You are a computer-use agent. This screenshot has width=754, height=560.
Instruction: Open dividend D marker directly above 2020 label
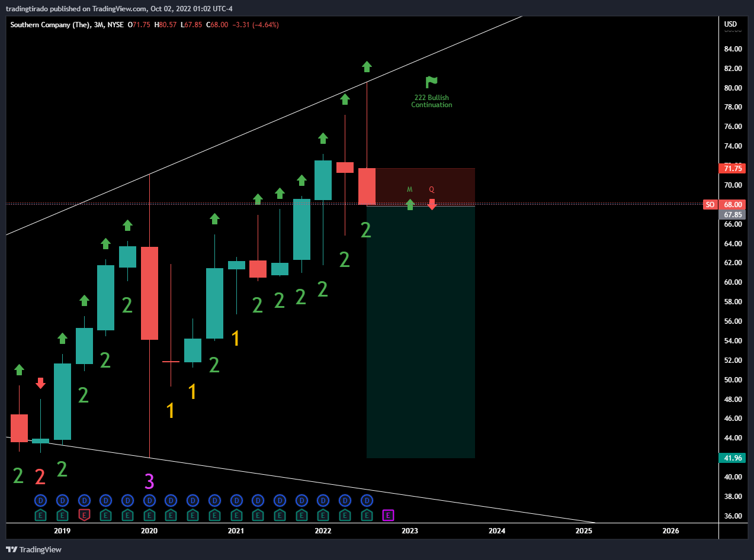[149, 501]
